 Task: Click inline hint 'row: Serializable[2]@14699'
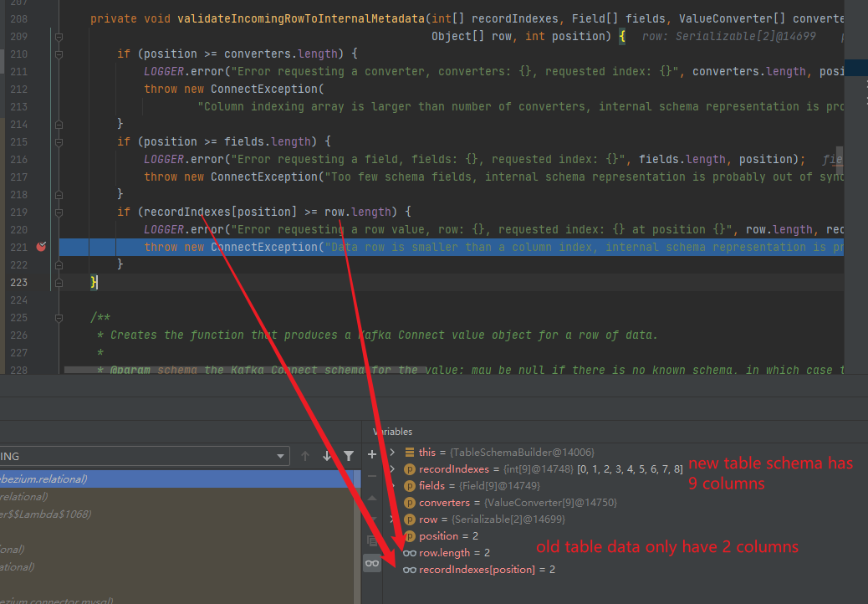click(729, 37)
